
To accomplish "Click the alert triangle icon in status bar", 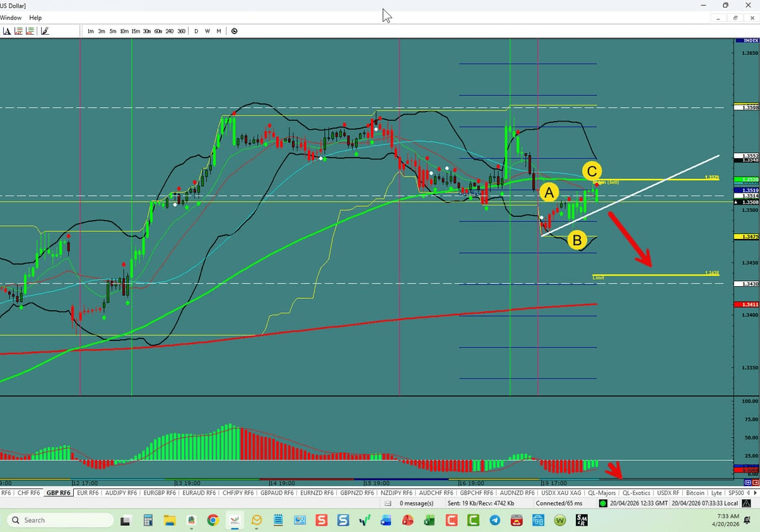I will coord(747,503).
